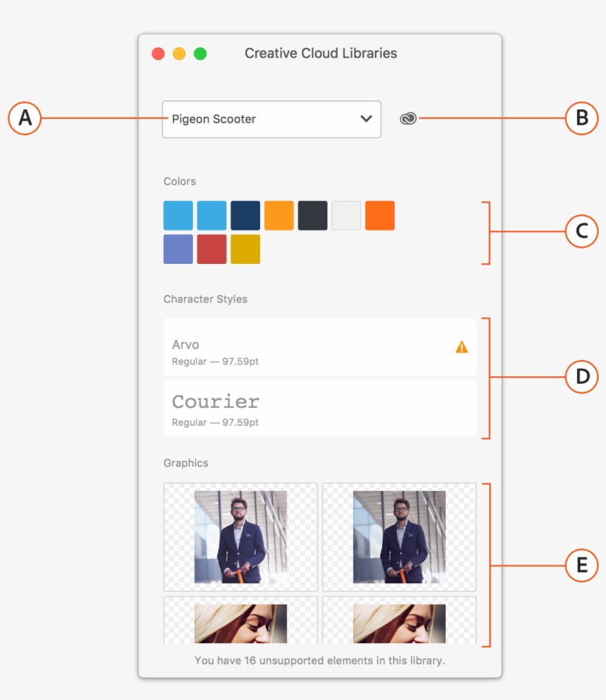
Task: Click the second blonde woman graphic thumbnail
Action: click(399, 621)
